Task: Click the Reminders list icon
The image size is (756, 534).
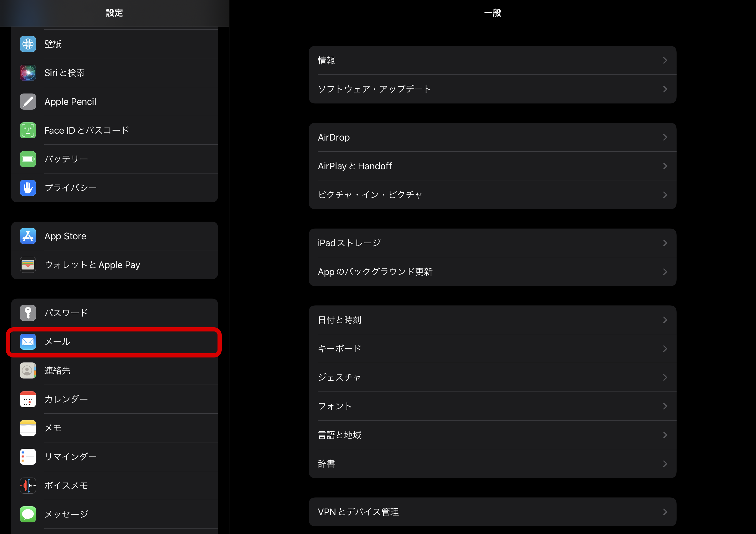Action: 28,457
